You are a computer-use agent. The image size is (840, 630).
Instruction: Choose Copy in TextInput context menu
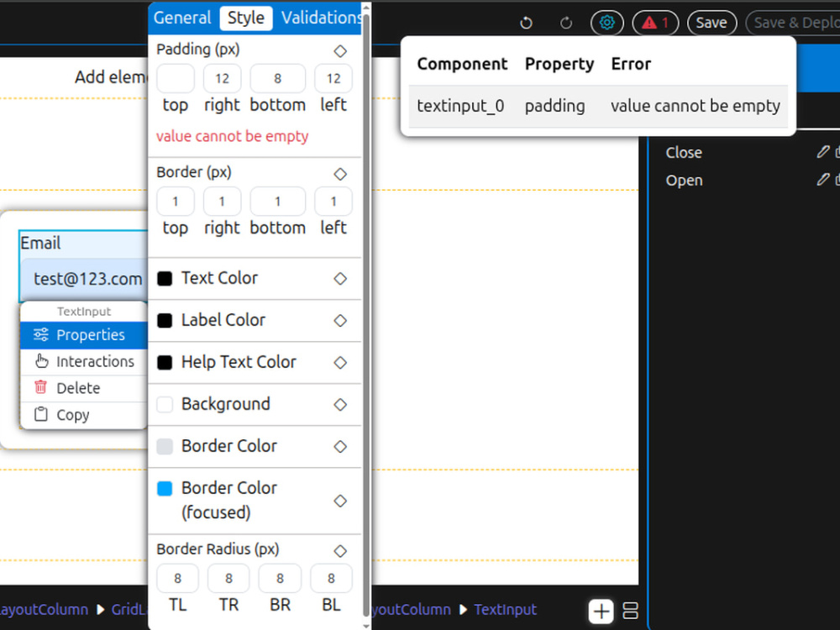pyautogui.click(x=83, y=415)
